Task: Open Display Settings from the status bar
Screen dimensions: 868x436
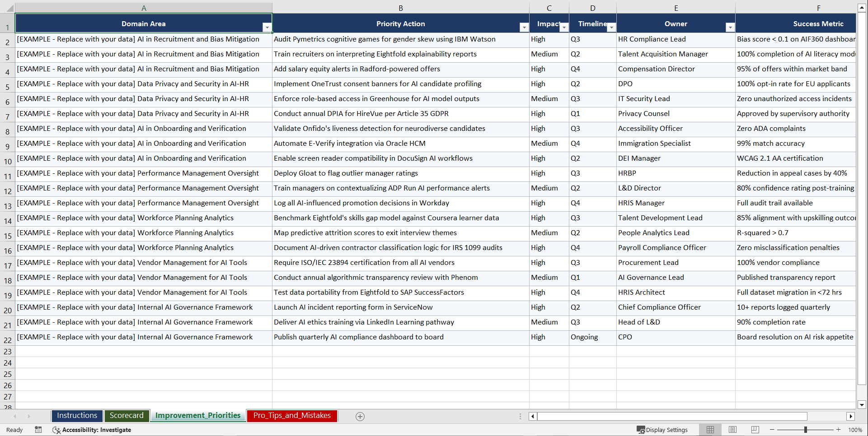Action: (662, 430)
